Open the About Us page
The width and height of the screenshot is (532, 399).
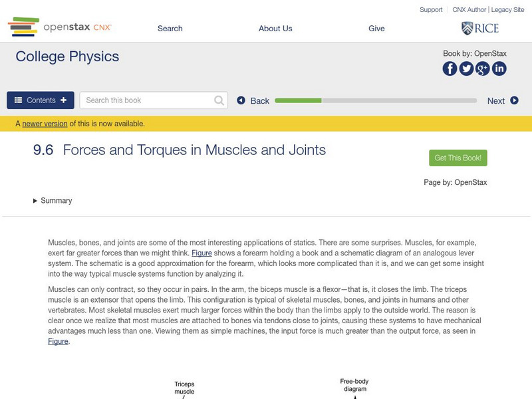tap(275, 29)
